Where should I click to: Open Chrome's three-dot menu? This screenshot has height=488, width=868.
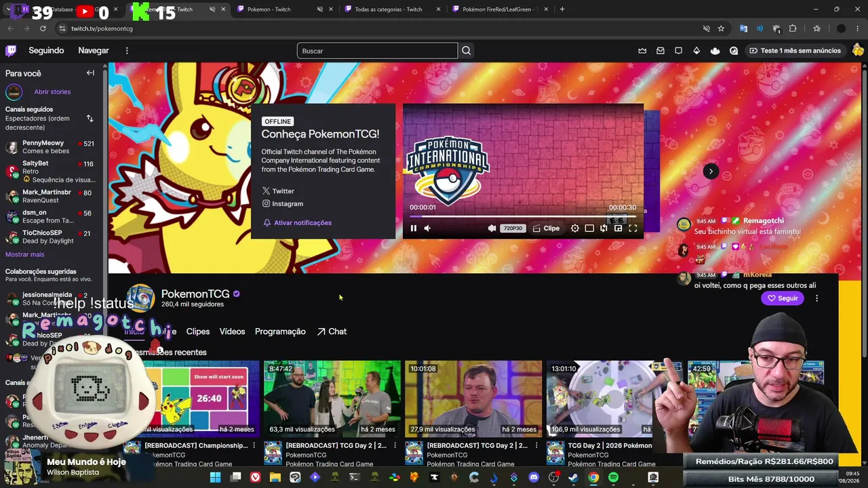tap(858, 28)
